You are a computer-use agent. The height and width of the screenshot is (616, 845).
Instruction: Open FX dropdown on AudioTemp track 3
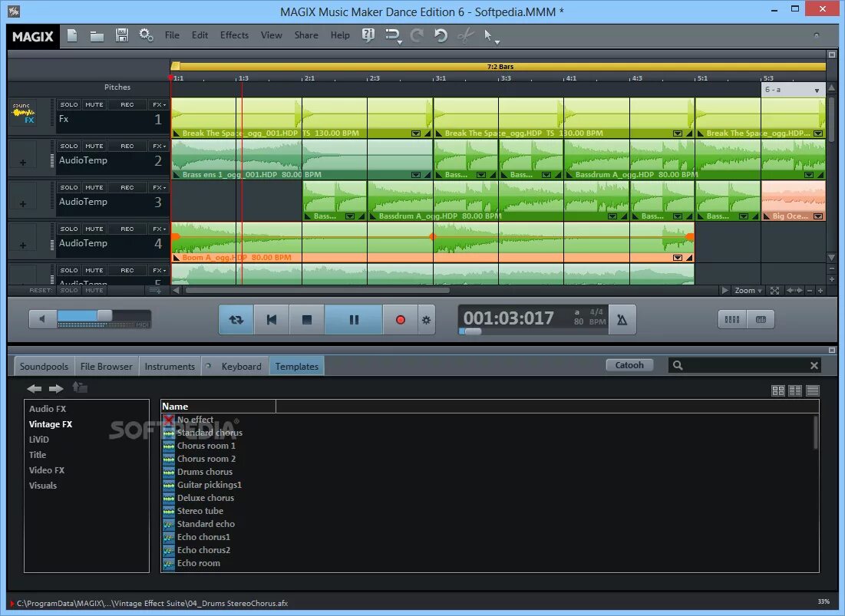click(x=159, y=187)
